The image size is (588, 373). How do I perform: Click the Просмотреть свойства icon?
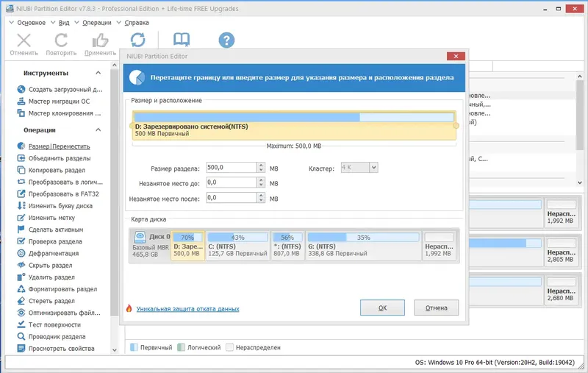tap(21, 348)
